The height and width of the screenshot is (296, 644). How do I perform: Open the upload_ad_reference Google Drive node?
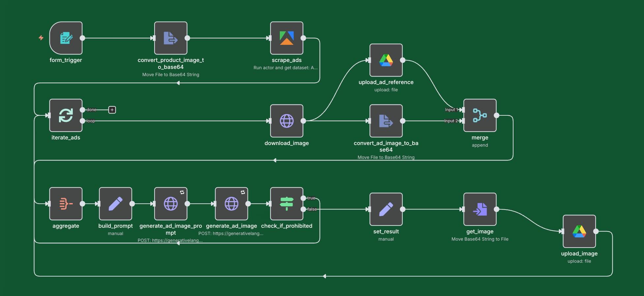pyautogui.click(x=386, y=60)
